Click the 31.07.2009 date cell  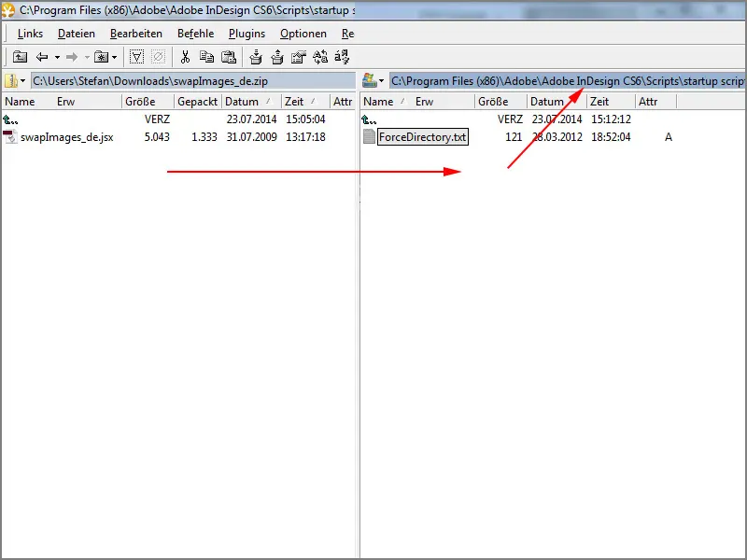pos(251,137)
